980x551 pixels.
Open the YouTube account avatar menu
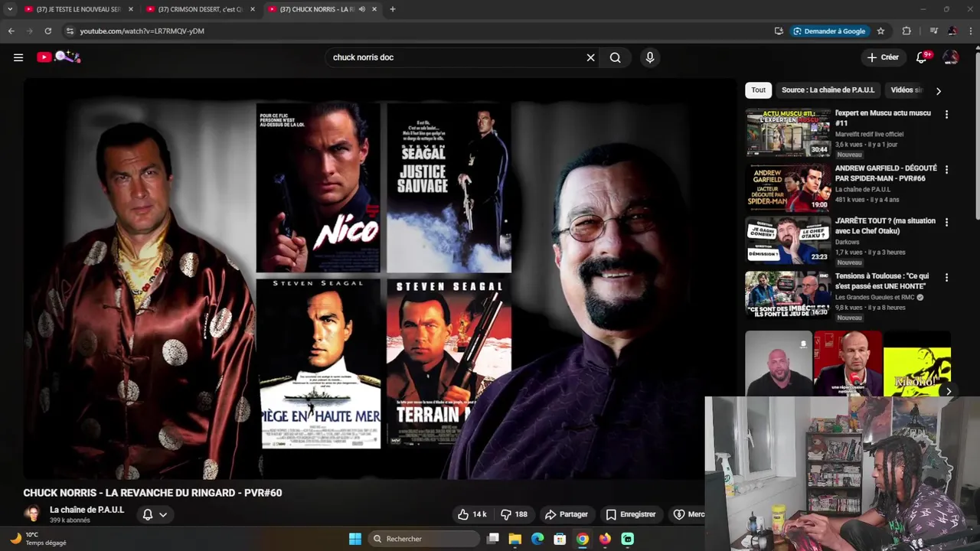(951, 57)
